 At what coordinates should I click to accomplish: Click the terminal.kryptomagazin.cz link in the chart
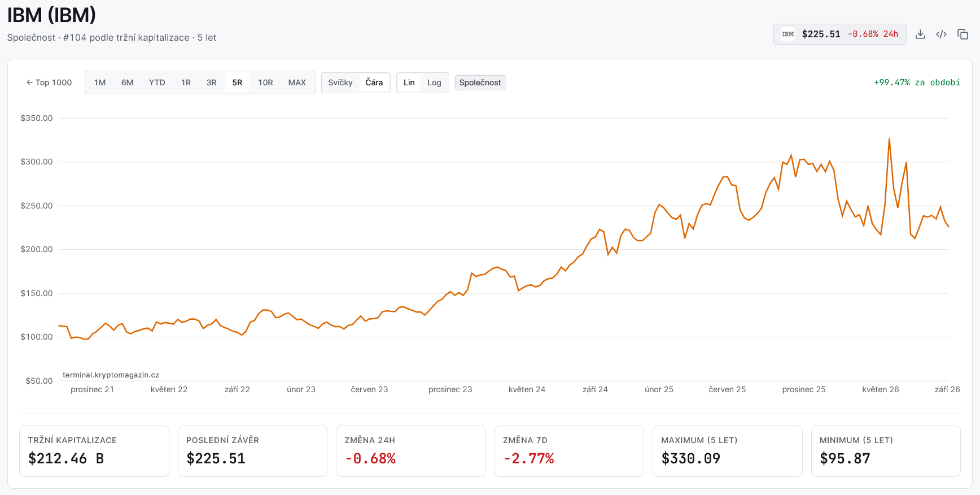coord(111,375)
